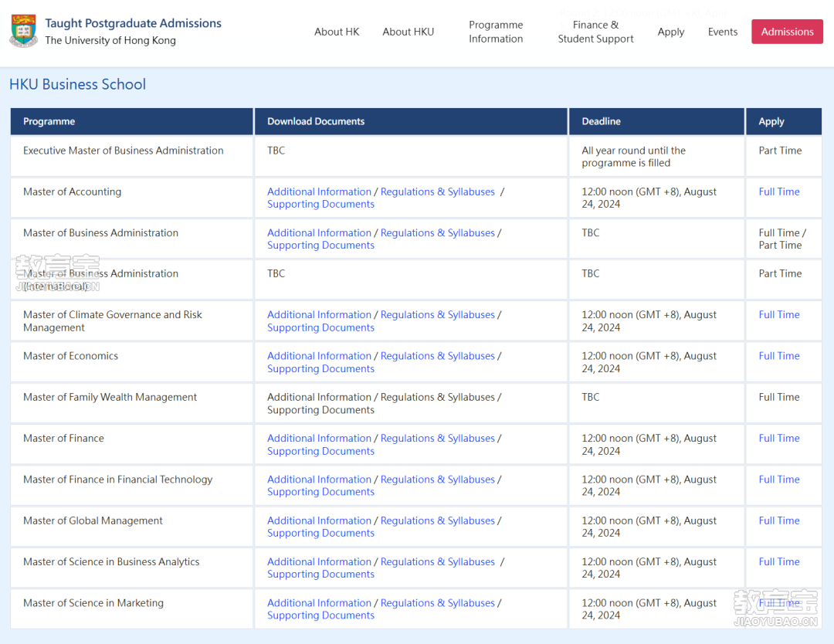Open Supporting Documents for Master of Economics
834x644 pixels.
pos(320,368)
